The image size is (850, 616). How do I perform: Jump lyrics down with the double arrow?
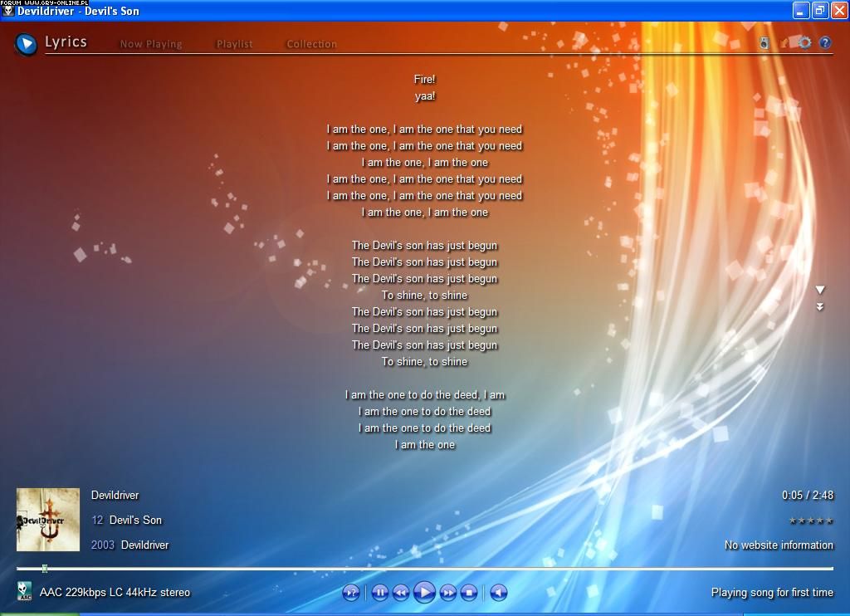820,307
